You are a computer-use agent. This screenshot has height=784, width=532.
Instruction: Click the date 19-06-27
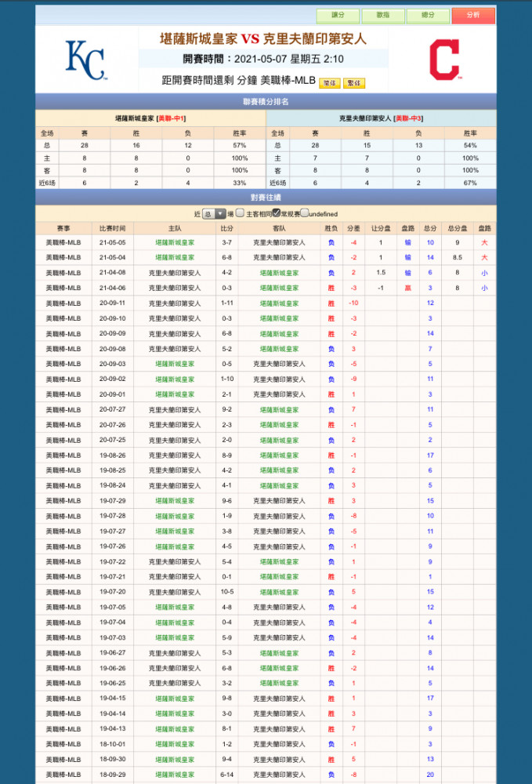(112, 653)
